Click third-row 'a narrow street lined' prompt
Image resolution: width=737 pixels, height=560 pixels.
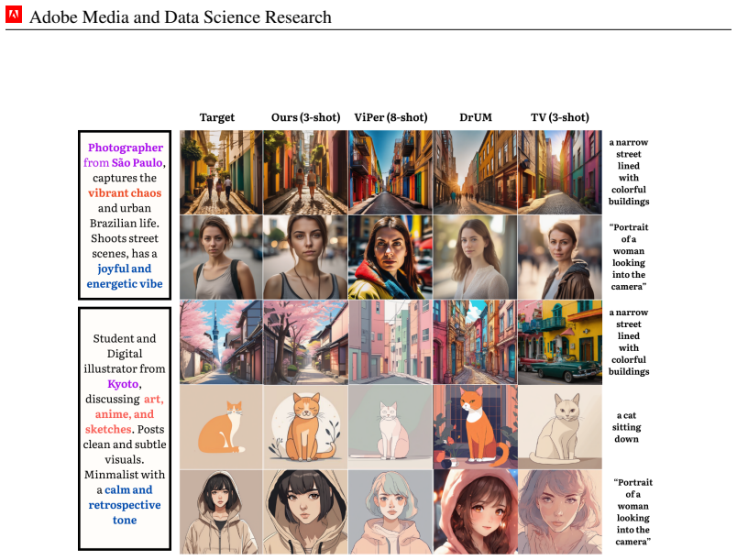tap(629, 342)
